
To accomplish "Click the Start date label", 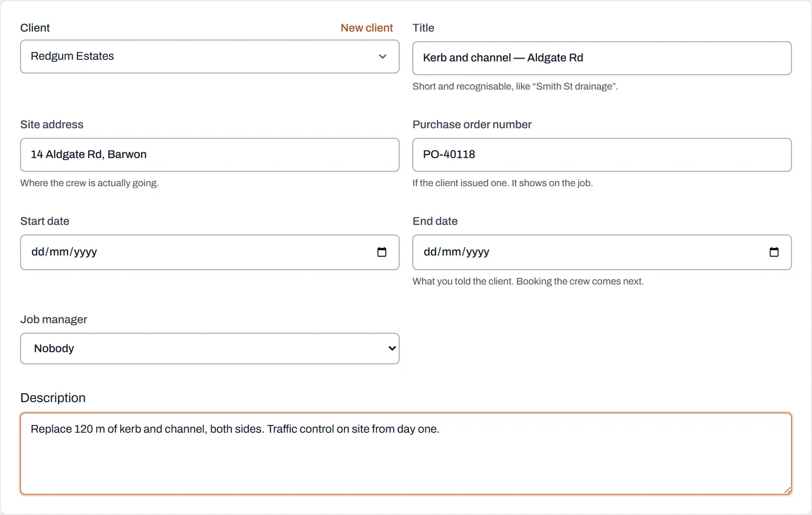I will click(45, 222).
